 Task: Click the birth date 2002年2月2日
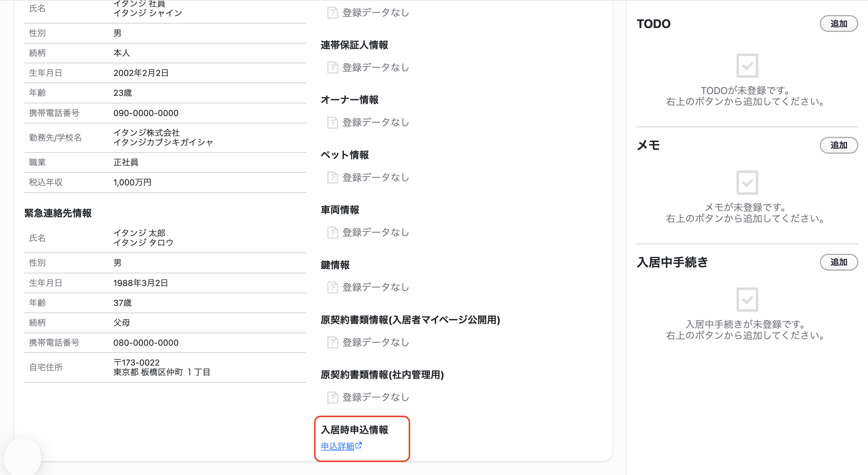pos(141,73)
